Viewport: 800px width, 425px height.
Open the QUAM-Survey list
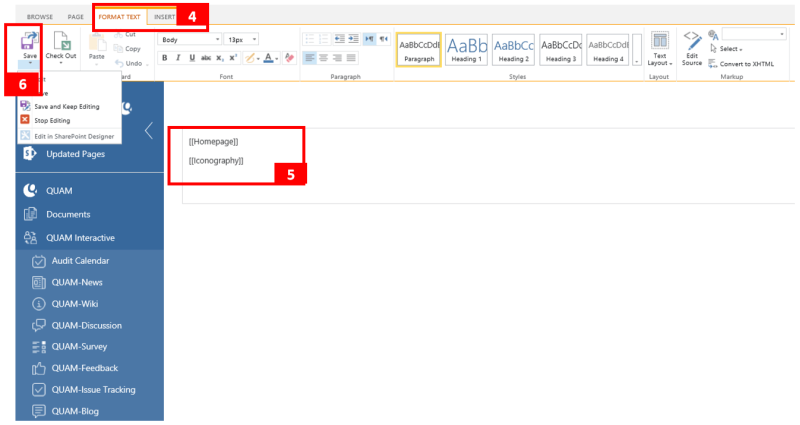[x=79, y=346]
